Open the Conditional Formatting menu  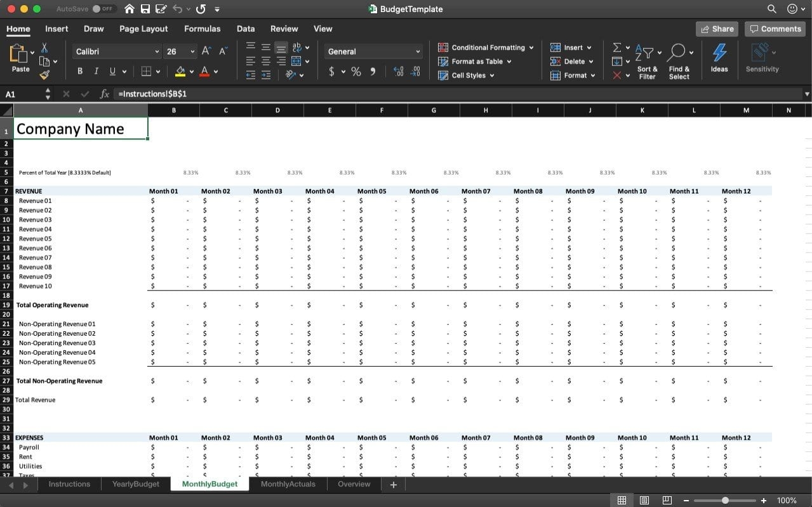tap(486, 47)
